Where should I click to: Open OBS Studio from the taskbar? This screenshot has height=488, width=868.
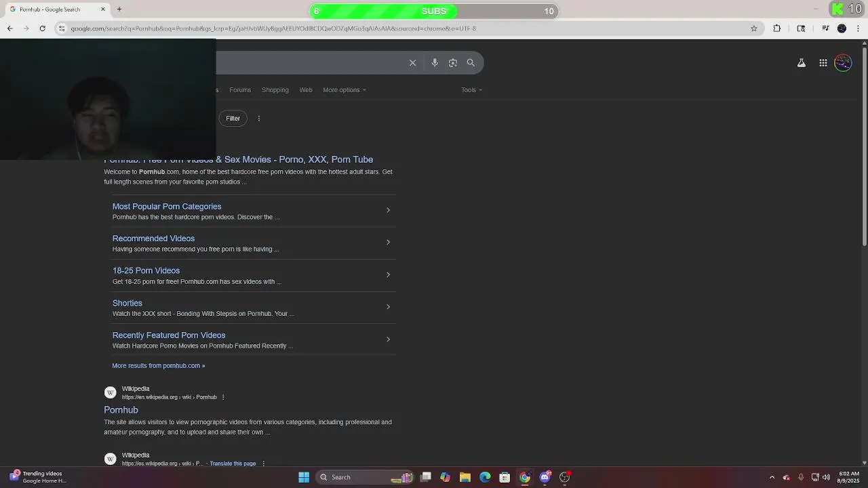tap(564, 477)
